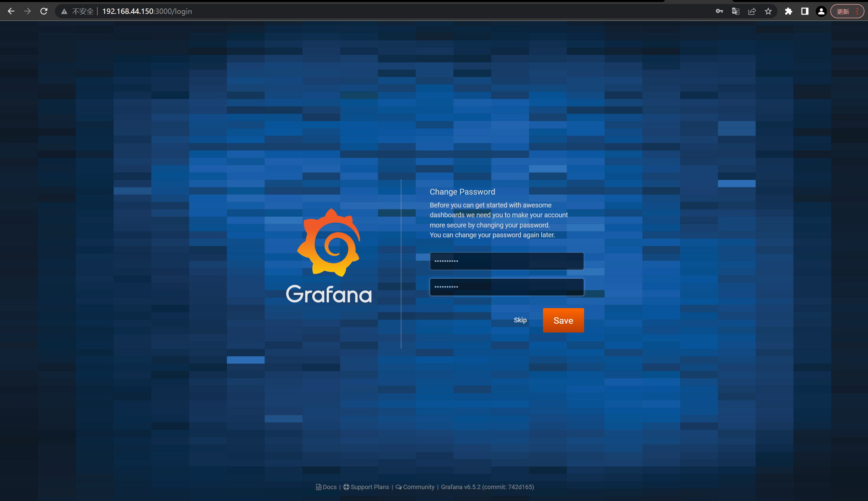The height and width of the screenshot is (501, 868).
Task: Open the extensions puzzle icon
Action: [x=789, y=11]
